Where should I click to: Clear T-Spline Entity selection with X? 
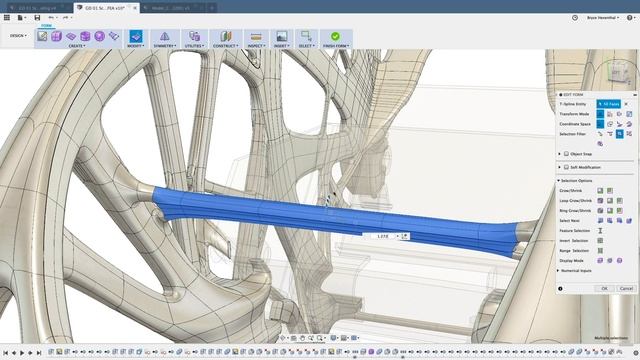coord(626,104)
